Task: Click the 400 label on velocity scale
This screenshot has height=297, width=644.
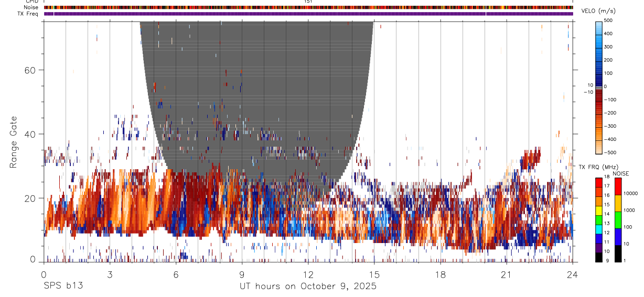Action: point(608,34)
